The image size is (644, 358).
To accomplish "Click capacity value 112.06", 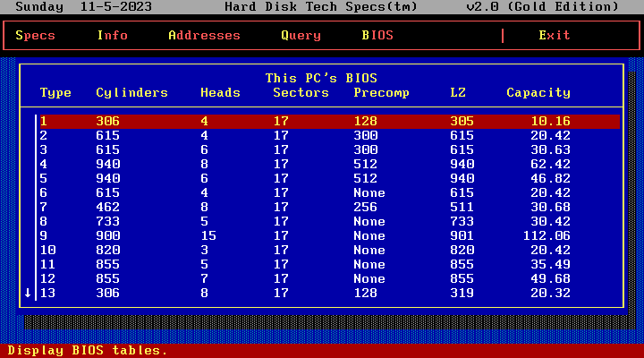I will [547, 236].
